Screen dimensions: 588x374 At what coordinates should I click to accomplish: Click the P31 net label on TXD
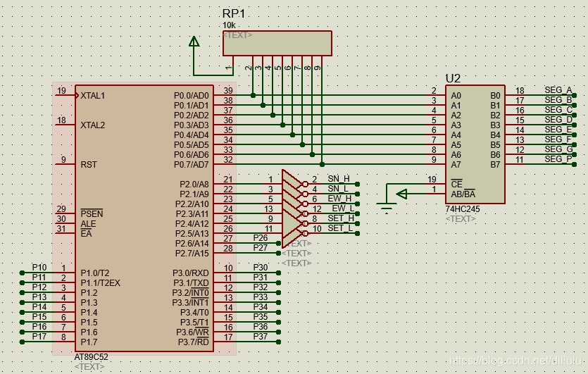(x=261, y=278)
